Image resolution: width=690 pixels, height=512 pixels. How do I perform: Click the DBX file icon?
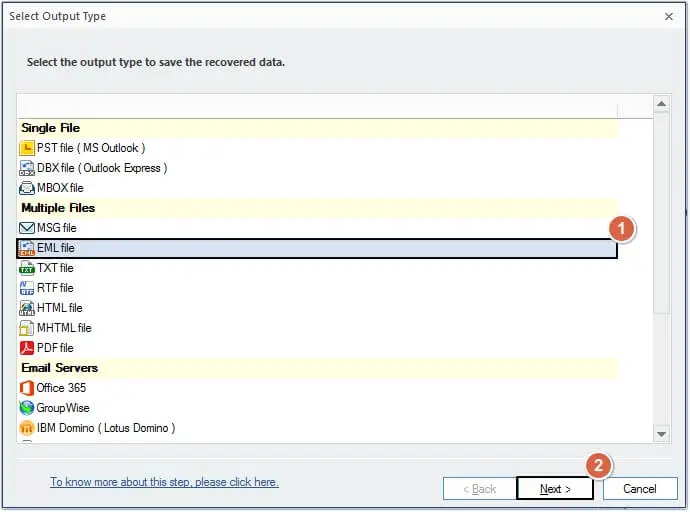coord(27,168)
